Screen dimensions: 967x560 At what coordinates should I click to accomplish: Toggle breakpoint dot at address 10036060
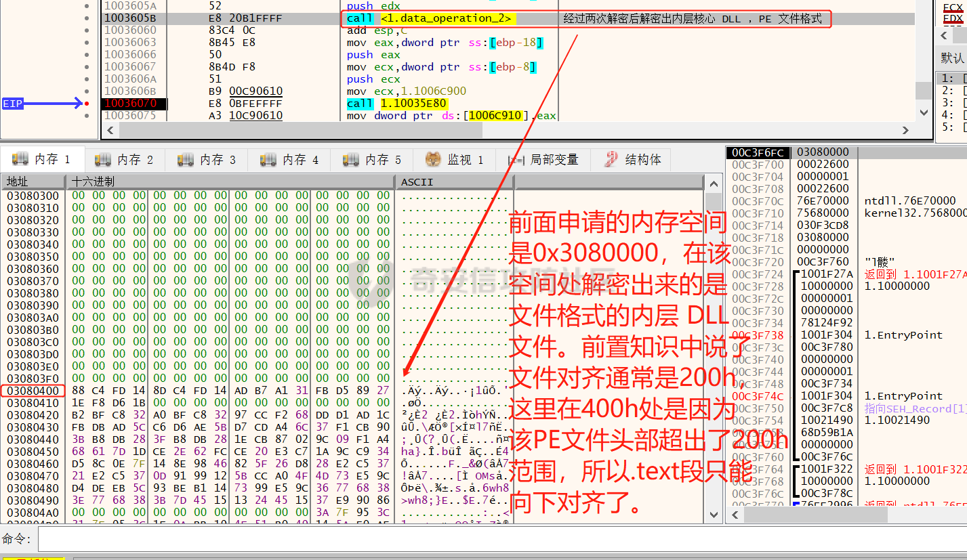pyautogui.click(x=87, y=30)
